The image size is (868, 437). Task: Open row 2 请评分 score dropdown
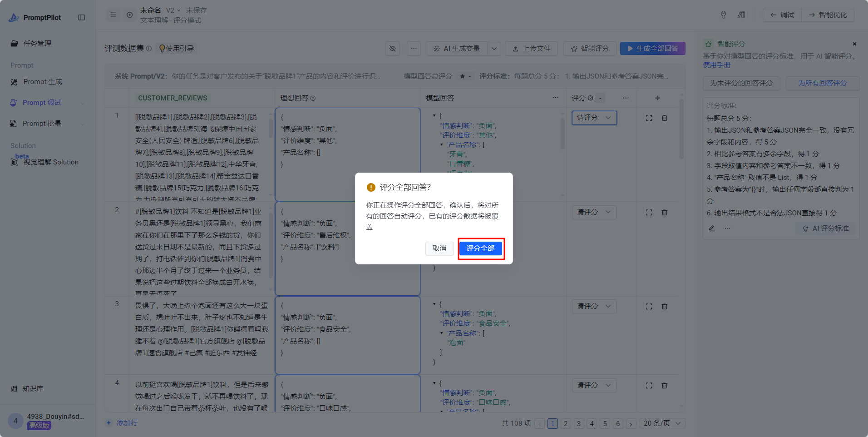(594, 212)
